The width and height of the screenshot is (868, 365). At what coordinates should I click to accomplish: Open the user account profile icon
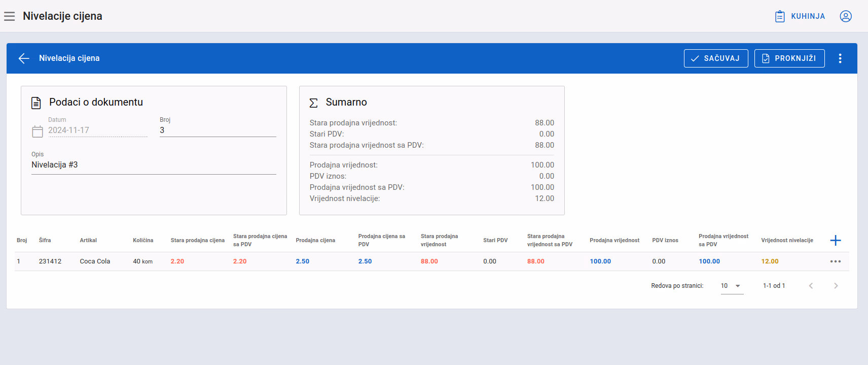pyautogui.click(x=846, y=16)
